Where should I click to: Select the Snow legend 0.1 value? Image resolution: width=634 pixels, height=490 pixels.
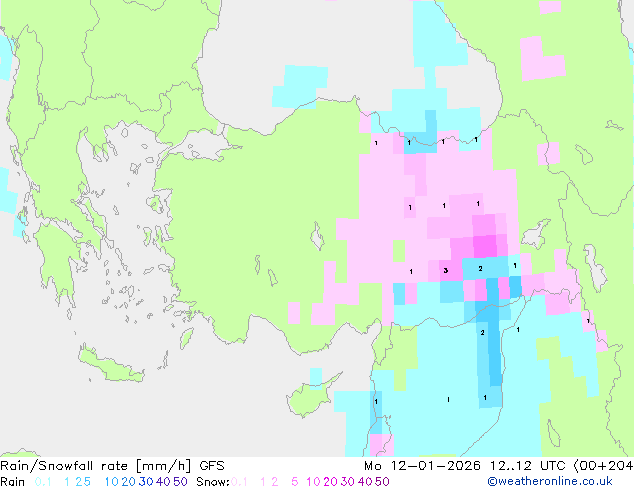click(239, 482)
